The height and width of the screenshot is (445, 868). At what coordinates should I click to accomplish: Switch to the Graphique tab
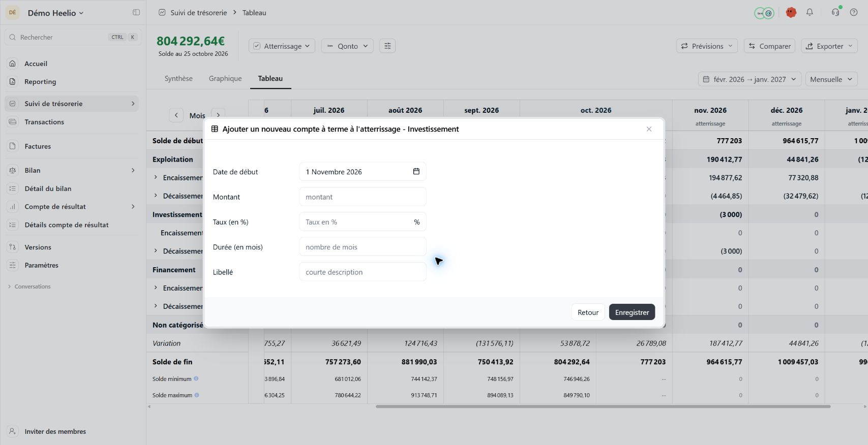pos(225,79)
